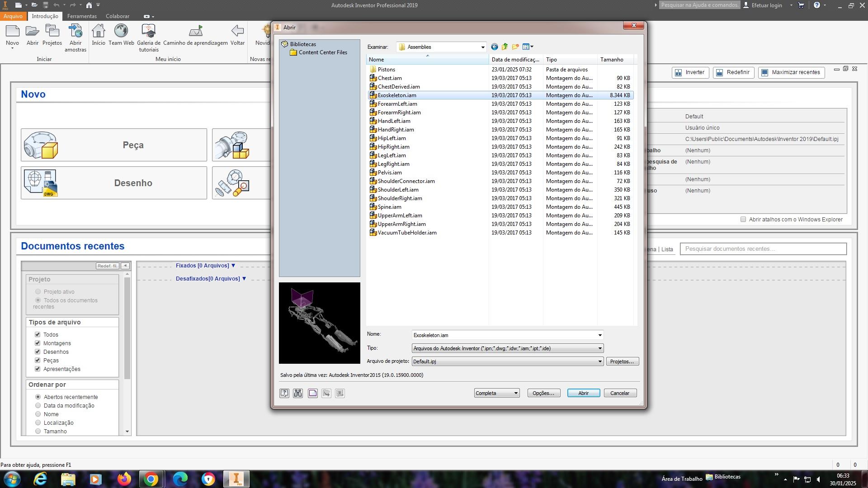Screen dimensions: 868x488
Task: Click the go-back arrow in the Abrir dialog
Action: click(x=494, y=47)
